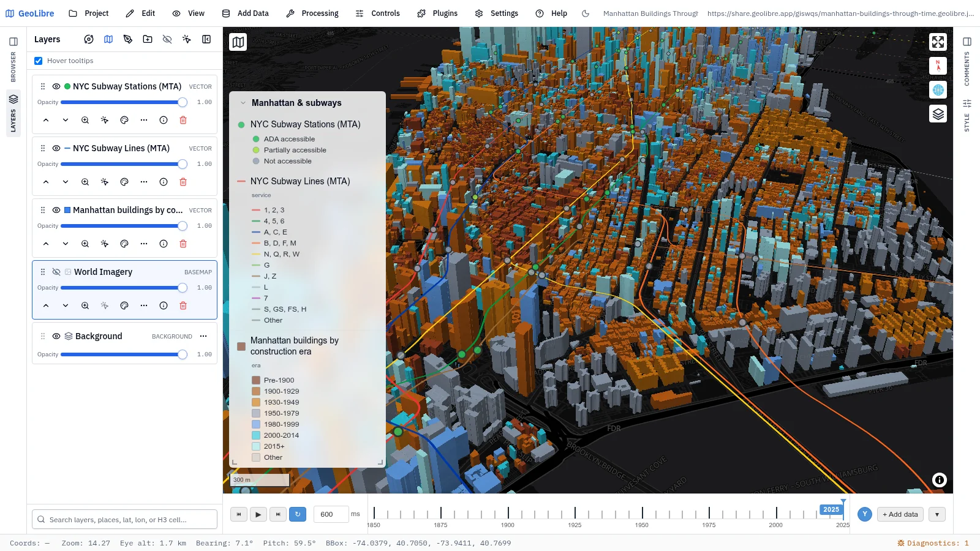Add a new layer group folder
980x551 pixels.
(148, 39)
